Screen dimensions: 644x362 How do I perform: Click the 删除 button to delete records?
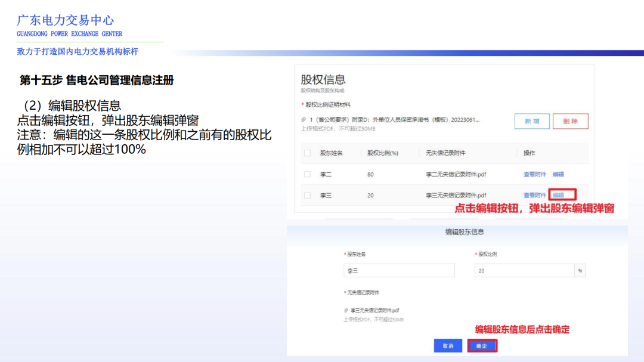tap(571, 121)
